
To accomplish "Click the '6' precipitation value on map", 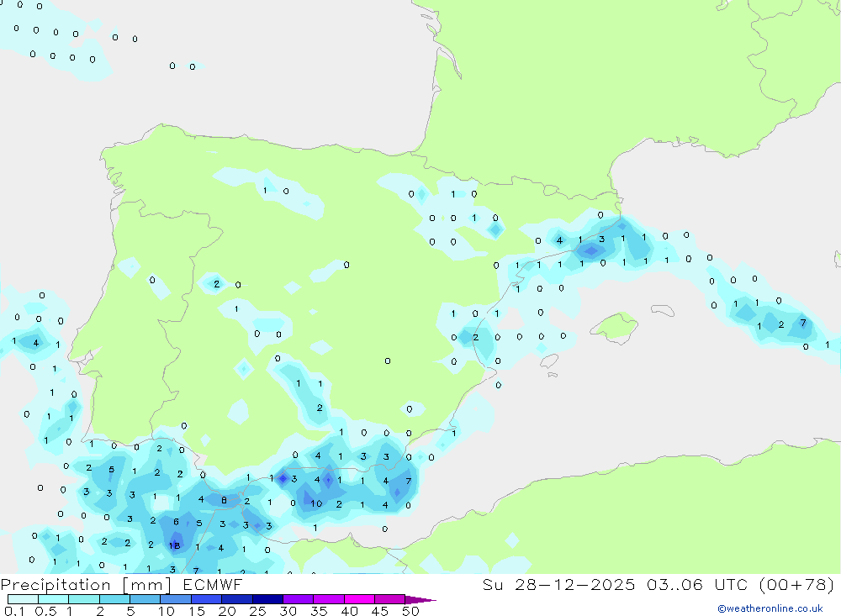I will click(x=176, y=522).
